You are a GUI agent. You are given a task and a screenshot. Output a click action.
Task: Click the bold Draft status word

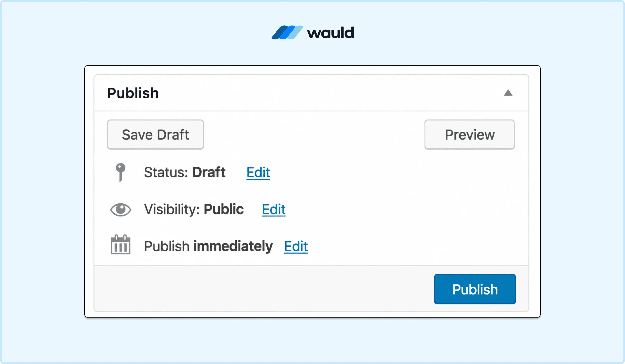[209, 172]
